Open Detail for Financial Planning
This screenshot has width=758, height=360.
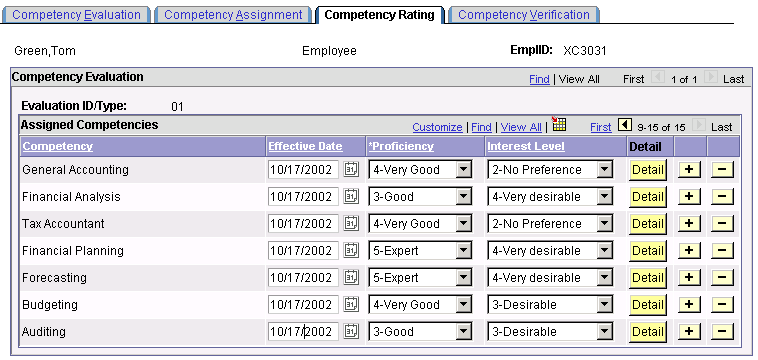click(x=648, y=251)
